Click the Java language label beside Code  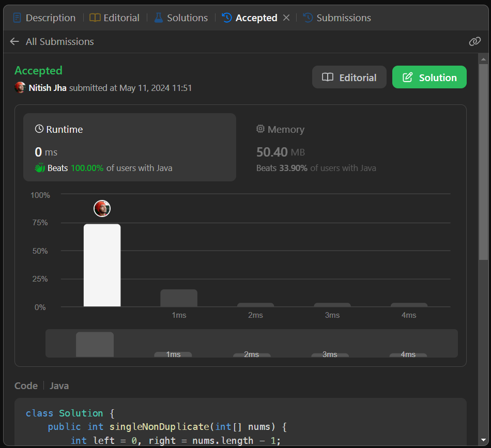(x=59, y=385)
